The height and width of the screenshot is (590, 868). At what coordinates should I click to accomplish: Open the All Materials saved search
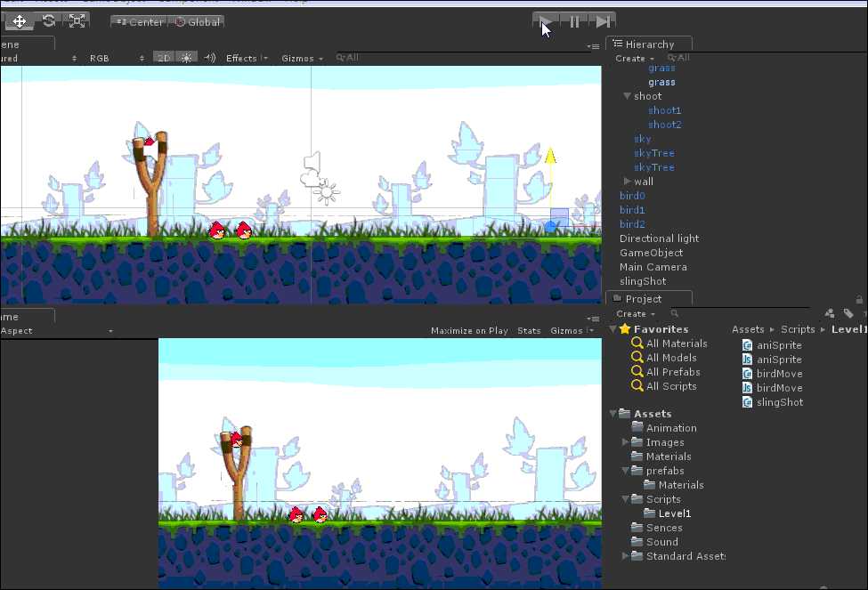(669, 343)
